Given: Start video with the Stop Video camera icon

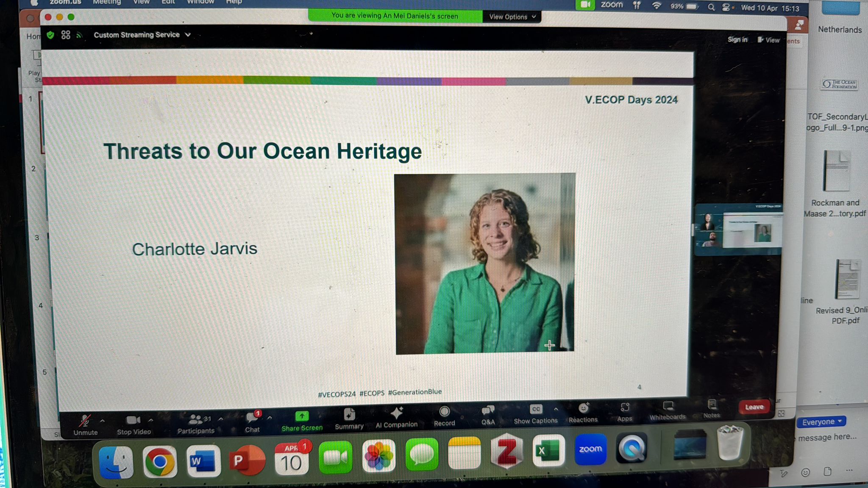Looking at the screenshot, I should (x=133, y=419).
